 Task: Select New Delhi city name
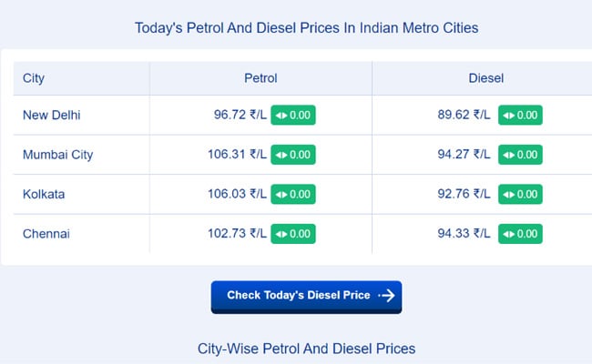53,116
